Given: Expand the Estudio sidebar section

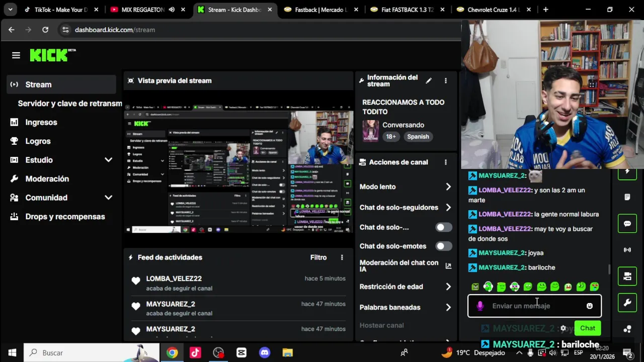Looking at the screenshot, I should pyautogui.click(x=108, y=160).
